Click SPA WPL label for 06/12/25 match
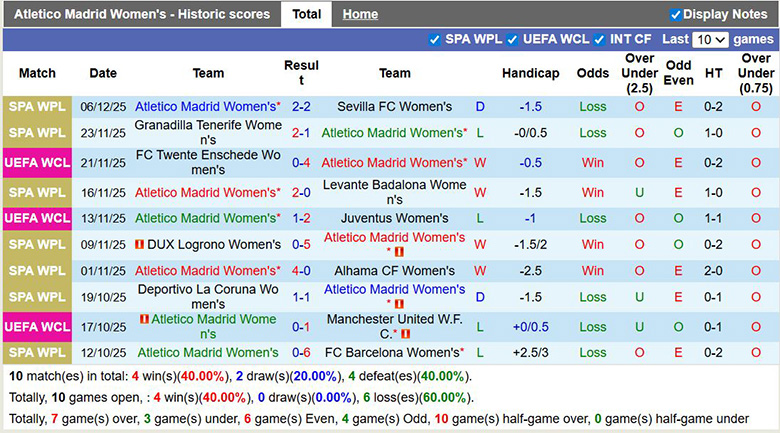Screen dimensions: 780x433 [37, 107]
